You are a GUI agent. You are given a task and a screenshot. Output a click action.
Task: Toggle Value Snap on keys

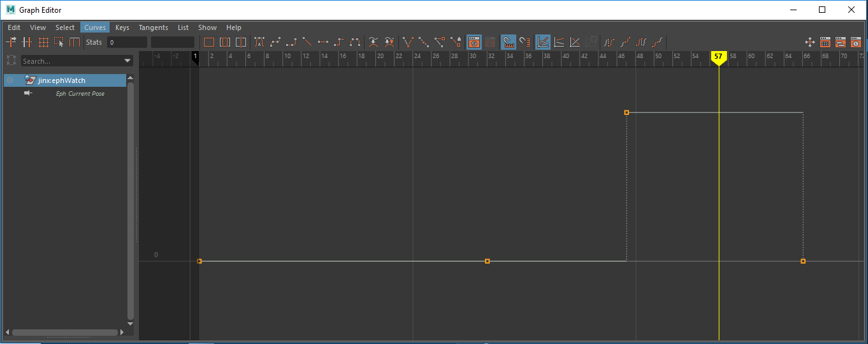pos(524,42)
